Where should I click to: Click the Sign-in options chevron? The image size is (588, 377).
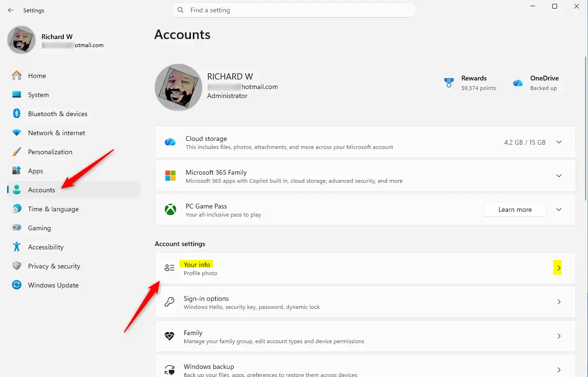pyautogui.click(x=559, y=302)
